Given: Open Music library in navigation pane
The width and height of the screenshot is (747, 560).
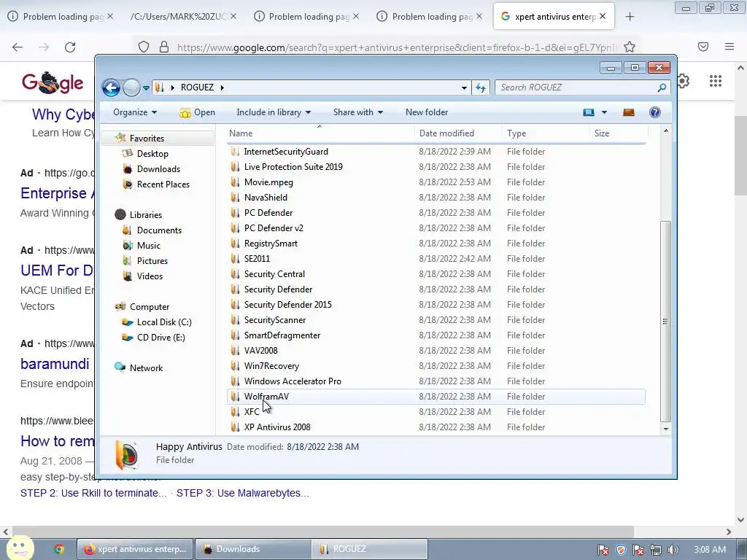Looking at the screenshot, I should [x=149, y=246].
